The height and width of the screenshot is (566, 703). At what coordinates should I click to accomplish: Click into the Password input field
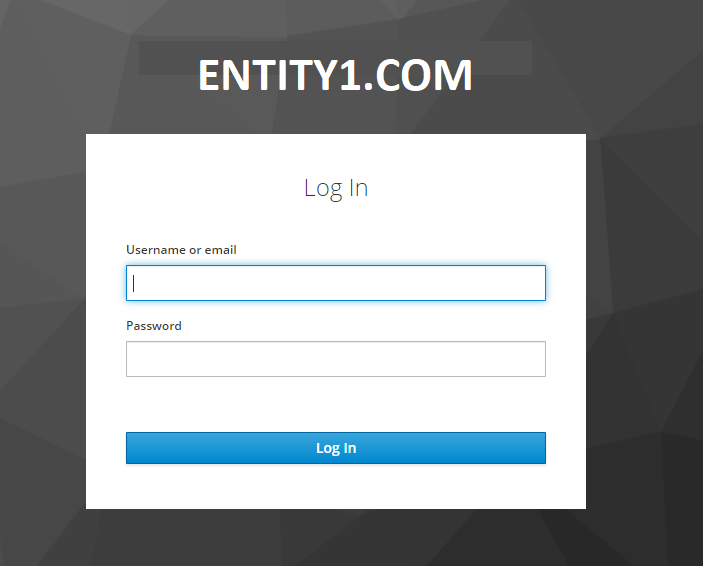point(336,359)
